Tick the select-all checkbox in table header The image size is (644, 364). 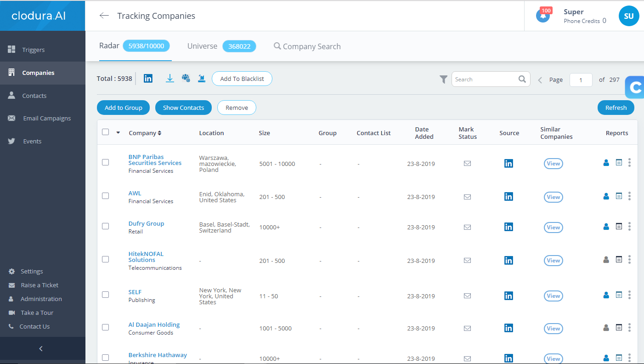click(105, 132)
